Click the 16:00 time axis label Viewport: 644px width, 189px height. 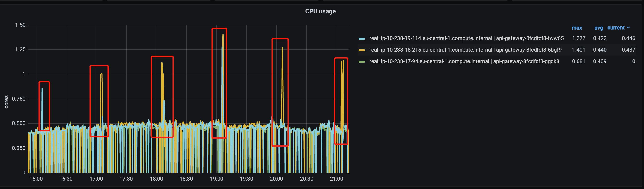pos(36,179)
